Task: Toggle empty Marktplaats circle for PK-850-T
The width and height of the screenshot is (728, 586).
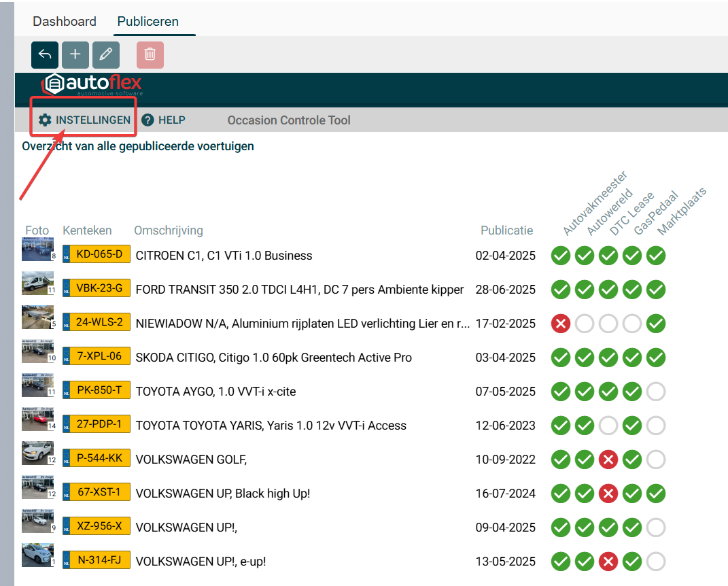Action: pos(656,392)
